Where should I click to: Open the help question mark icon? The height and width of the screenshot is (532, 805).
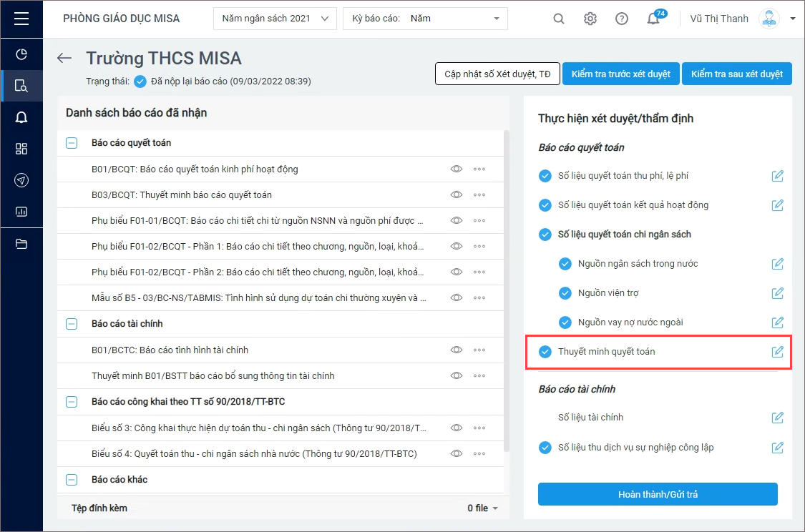click(622, 19)
